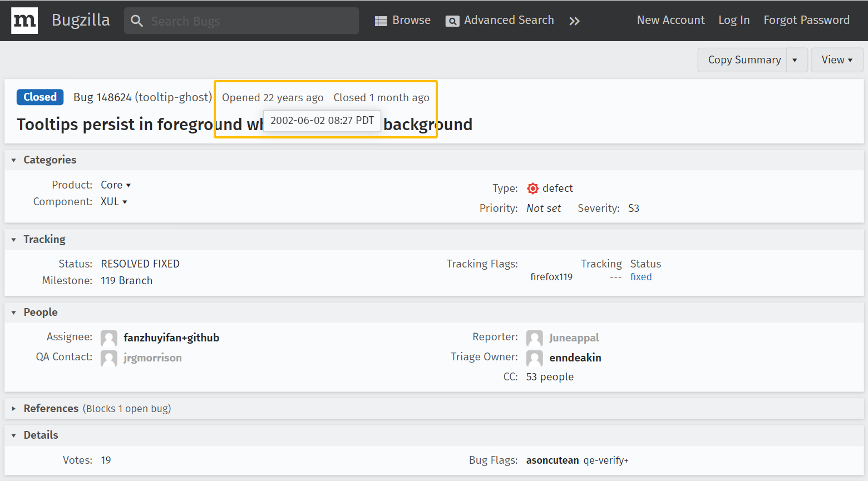
Task: Click the Advanced Search magnifier icon
Action: click(452, 21)
